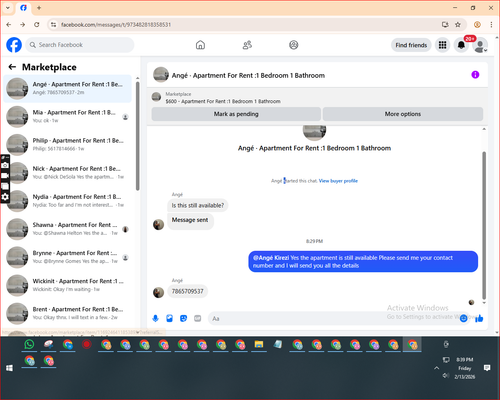The height and width of the screenshot is (400, 500).
Task: Open the Chrome profile icon
Action: tap(477, 25)
